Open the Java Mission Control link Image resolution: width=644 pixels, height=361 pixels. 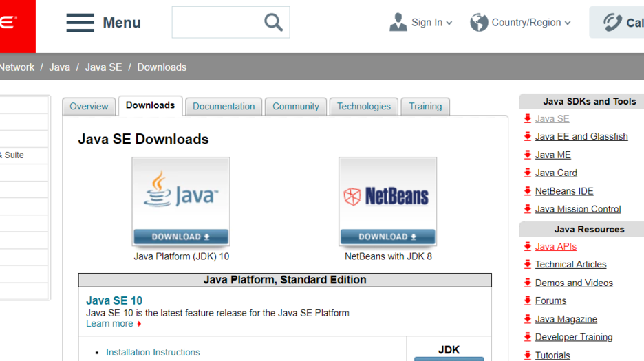(x=578, y=209)
